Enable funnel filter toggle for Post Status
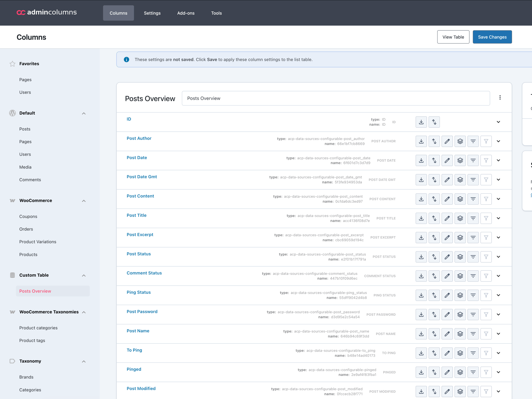 pos(486,257)
